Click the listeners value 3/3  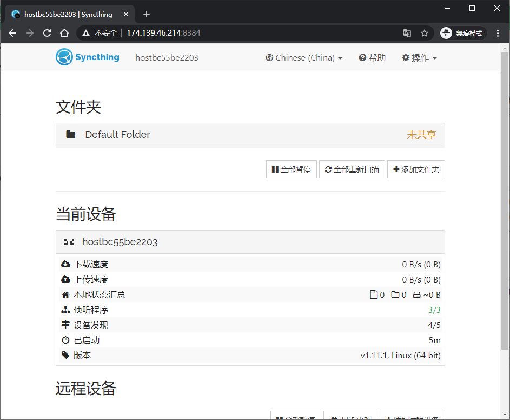coord(434,310)
